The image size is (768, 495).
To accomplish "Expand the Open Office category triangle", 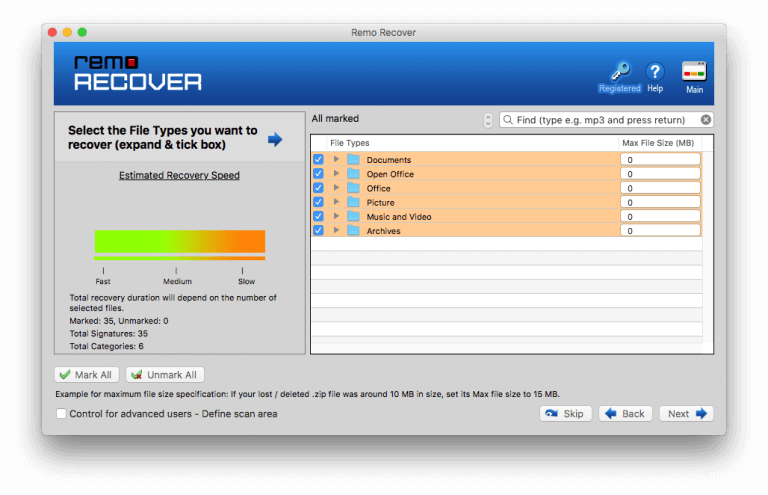I will pyautogui.click(x=337, y=174).
